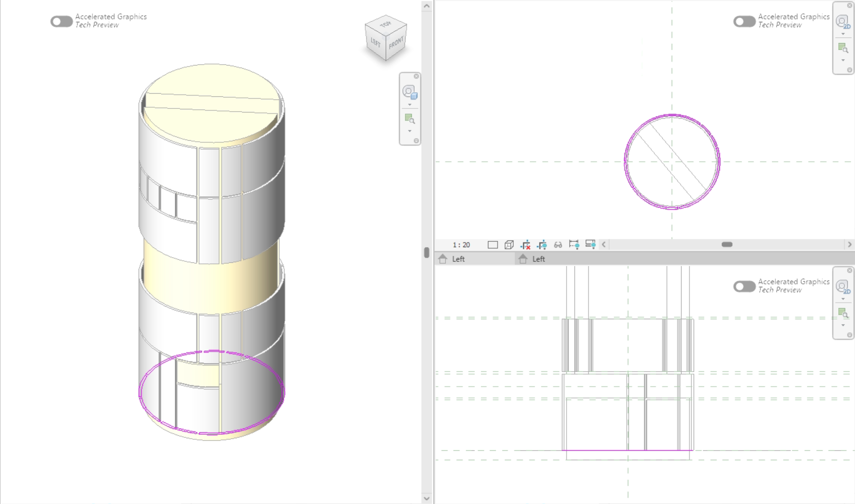Expand the zoom options dropdown in the 3D view navigation bar
The width and height of the screenshot is (855, 504).
click(x=410, y=131)
